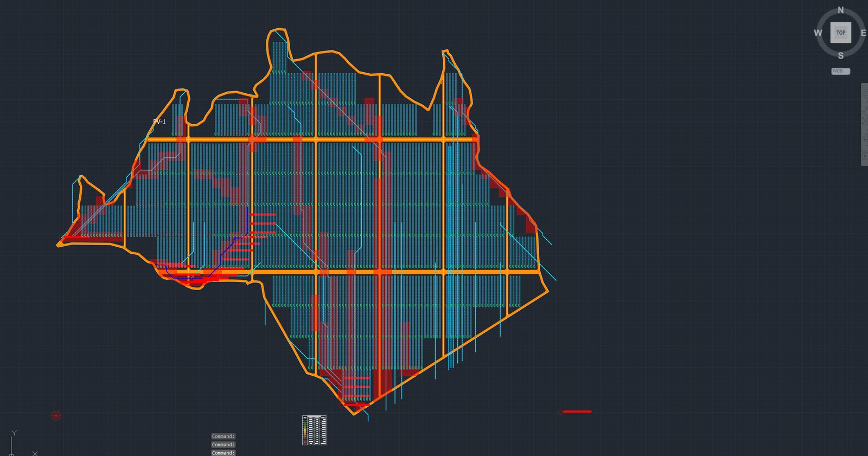This screenshot has height=456, width=868.
Task: Select the PV-1 text label
Action: (159, 121)
